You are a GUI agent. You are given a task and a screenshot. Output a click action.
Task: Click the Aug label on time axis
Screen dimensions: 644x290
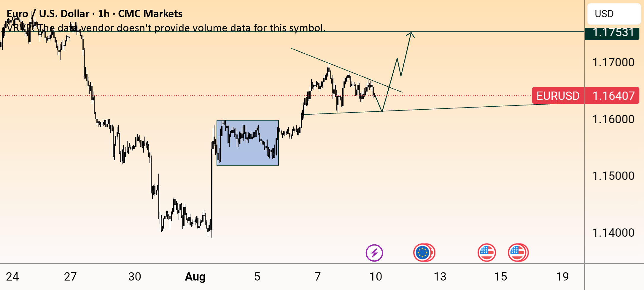(x=195, y=277)
